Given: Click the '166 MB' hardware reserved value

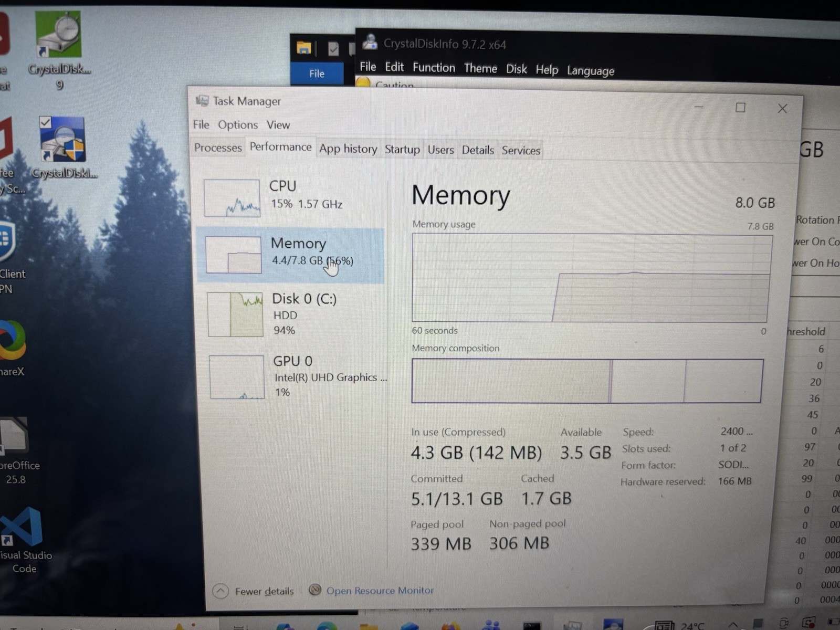Looking at the screenshot, I should pos(734,481).
